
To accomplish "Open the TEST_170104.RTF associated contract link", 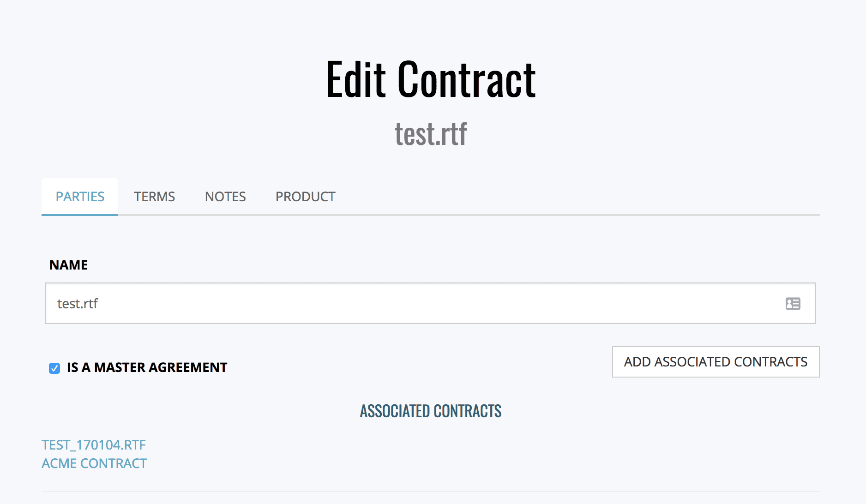I will [94, 445].
